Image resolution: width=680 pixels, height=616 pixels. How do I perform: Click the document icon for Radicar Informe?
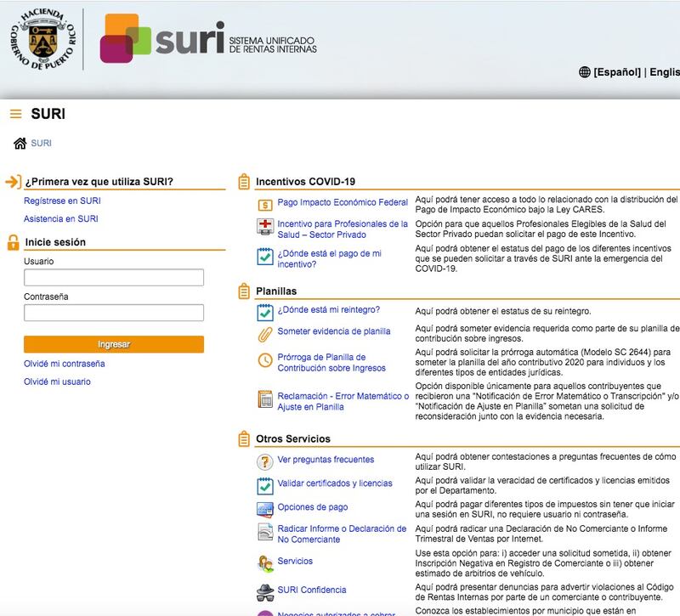coord(265,532)
